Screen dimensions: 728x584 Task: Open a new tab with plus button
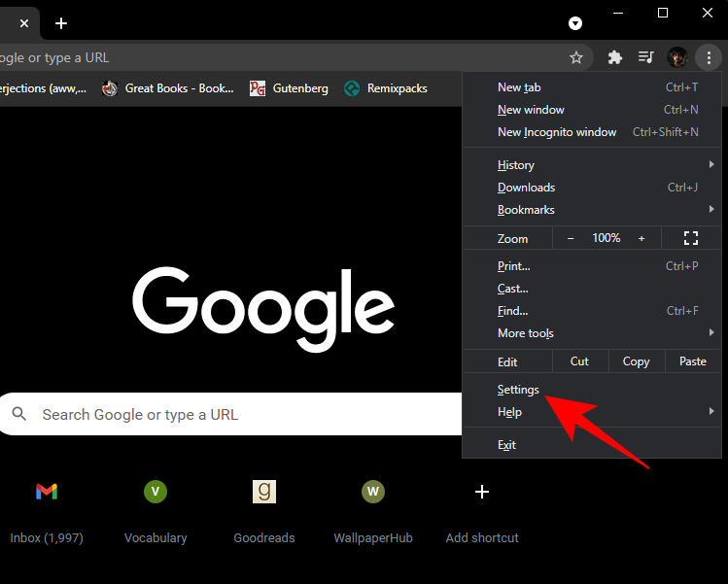[61, 22]
